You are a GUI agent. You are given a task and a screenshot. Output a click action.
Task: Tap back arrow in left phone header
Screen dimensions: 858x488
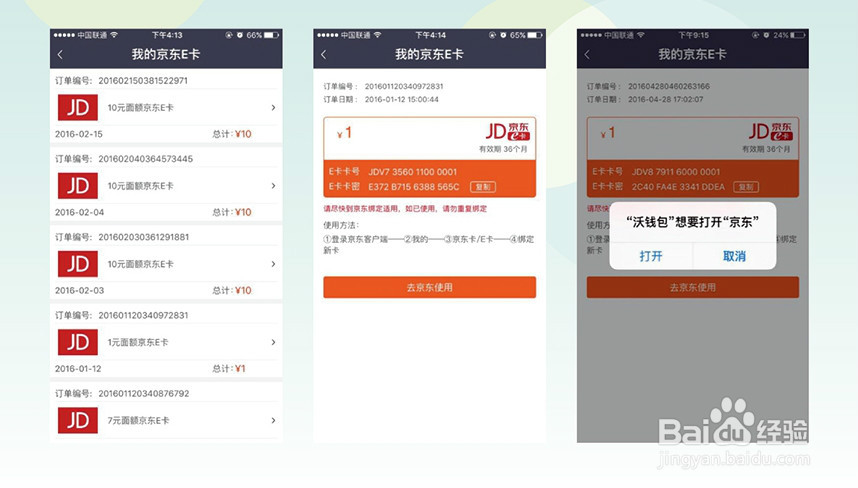pos(60,55)
